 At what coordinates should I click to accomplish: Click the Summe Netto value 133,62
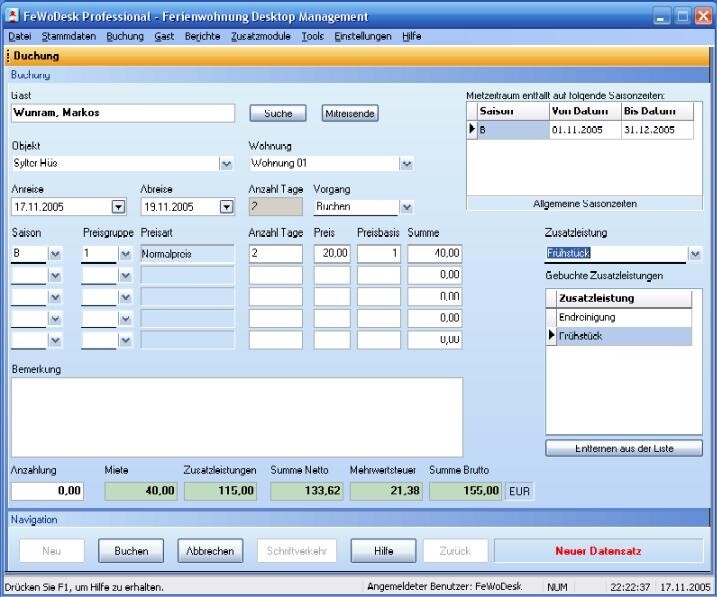[x=307, y=491]
